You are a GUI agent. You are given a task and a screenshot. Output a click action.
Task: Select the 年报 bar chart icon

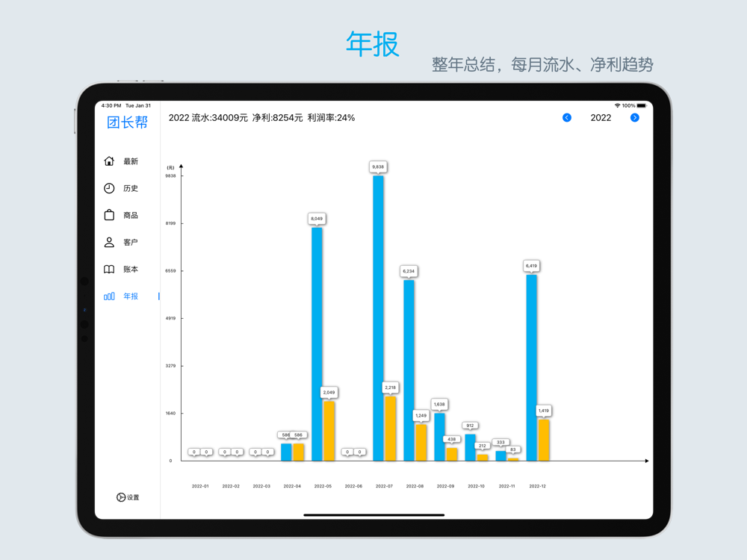tap(109, 296)
